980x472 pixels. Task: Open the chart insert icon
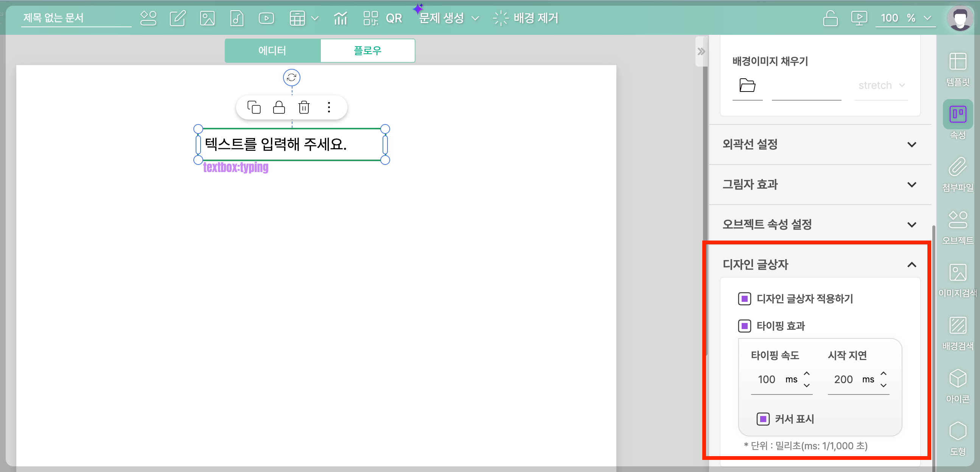(340, 18)
